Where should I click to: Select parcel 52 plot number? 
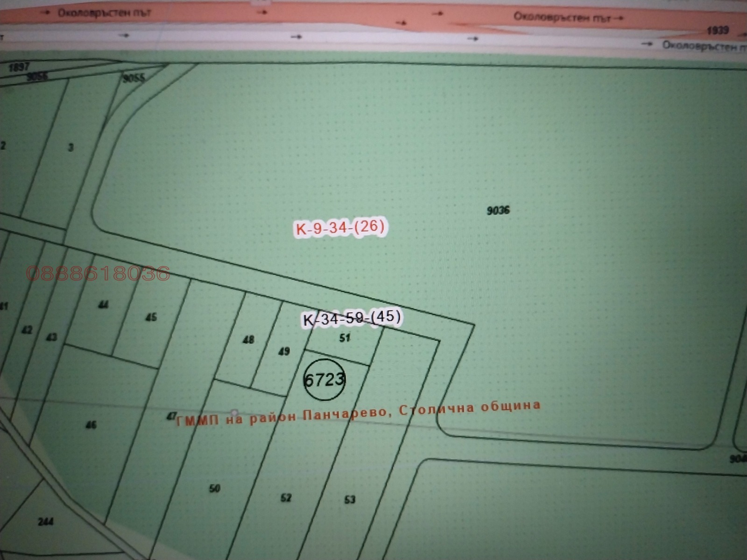[x=286, y=498]
